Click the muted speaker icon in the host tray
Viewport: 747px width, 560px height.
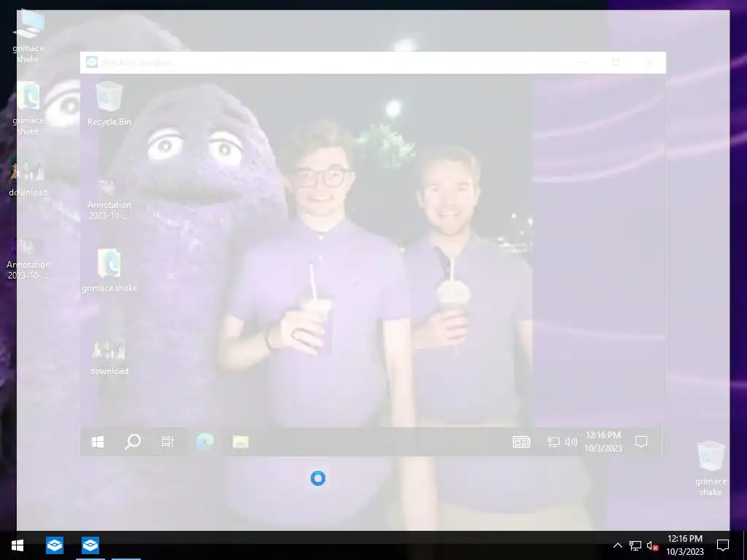pos(653,545)
